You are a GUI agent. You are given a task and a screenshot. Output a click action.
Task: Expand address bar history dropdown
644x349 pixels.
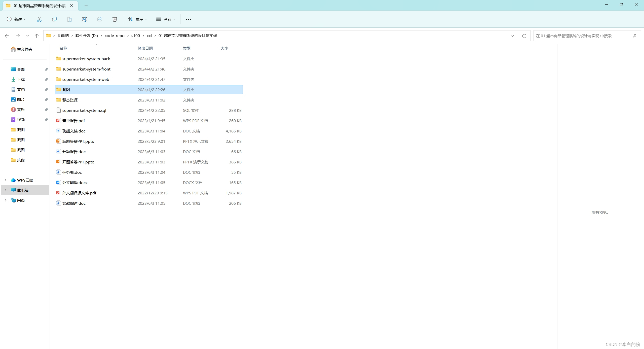[512, 36]
